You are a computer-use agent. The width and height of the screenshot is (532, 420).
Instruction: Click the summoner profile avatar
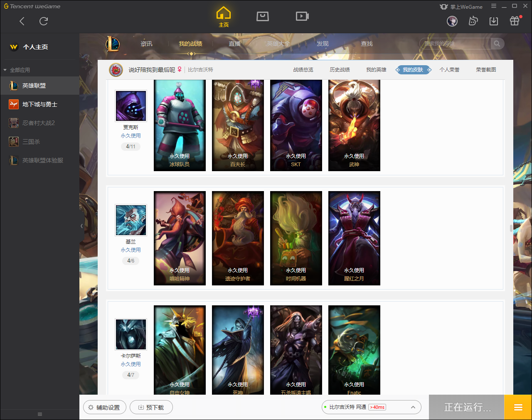pyautogui.click(x=116, y=70)
